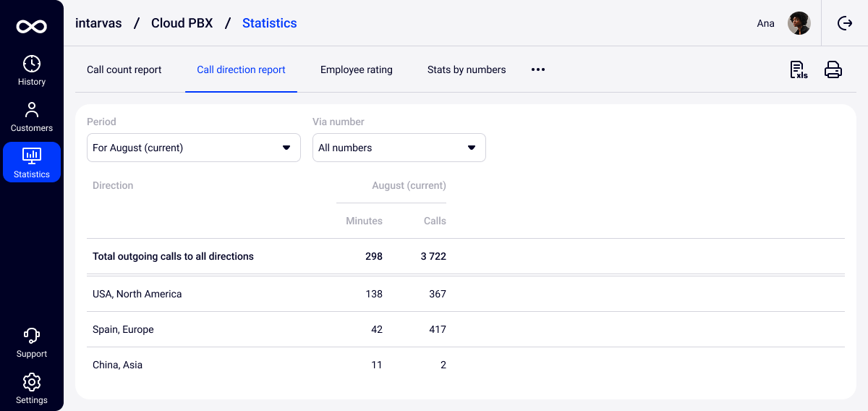Viewport: 868px width, 411px height.
Task: Expand the Via number dropdown
Action: [x=399, y=148]
